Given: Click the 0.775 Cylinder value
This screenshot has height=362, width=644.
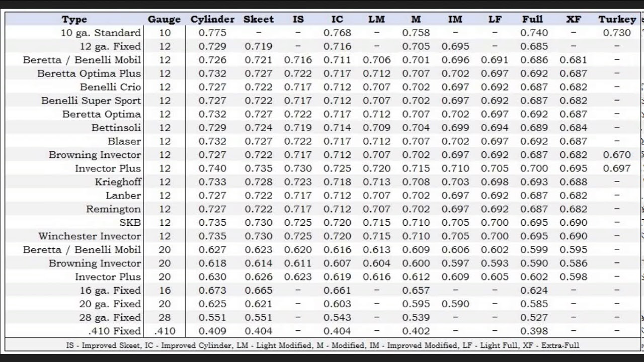Looking at the screenshot, I should [x=212, y=33].
